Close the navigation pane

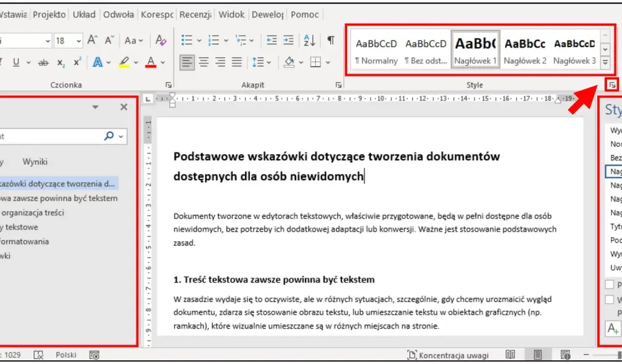coord(124,107)
